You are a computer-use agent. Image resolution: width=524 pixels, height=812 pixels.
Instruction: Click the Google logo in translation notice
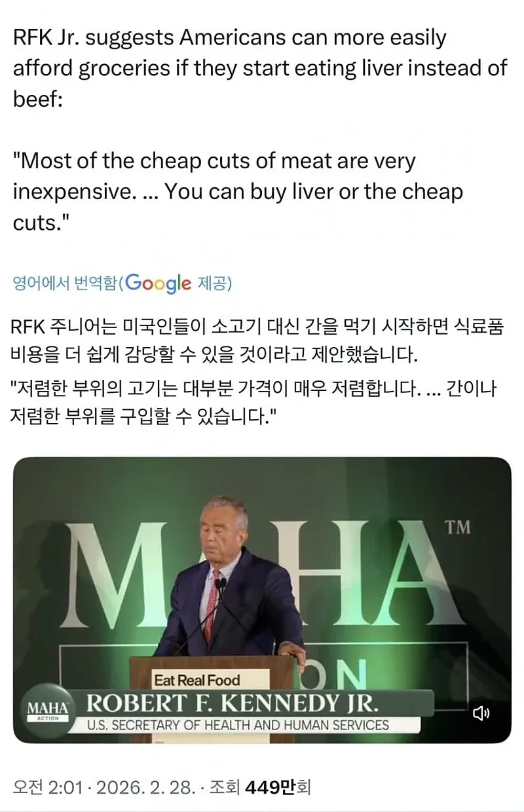tap(158, 283)
